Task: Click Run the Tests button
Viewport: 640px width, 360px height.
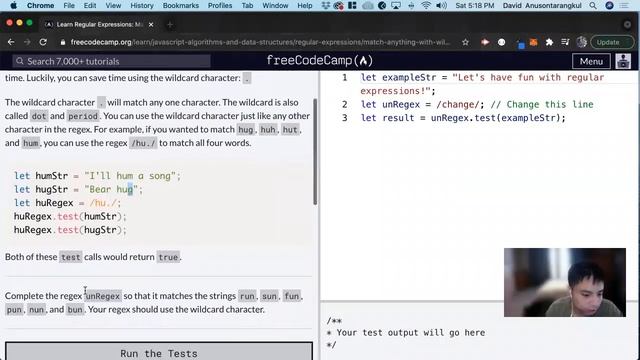Action: (x=159, y=352)
